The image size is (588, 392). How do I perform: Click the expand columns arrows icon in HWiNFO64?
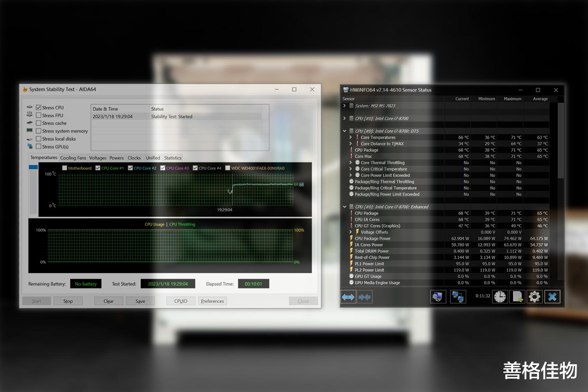(x=348, y=297)
